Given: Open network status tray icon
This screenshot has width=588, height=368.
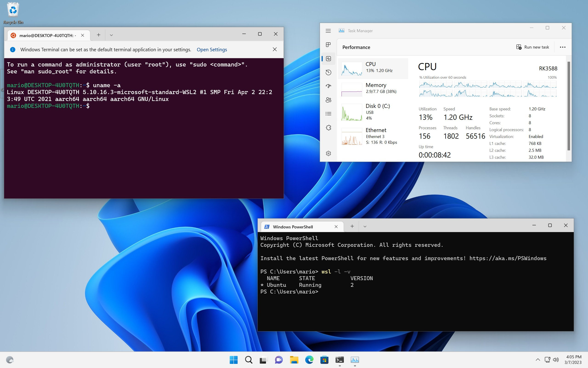Looking at the screenshot, I should pyautogui.click(x=547, y=360).
